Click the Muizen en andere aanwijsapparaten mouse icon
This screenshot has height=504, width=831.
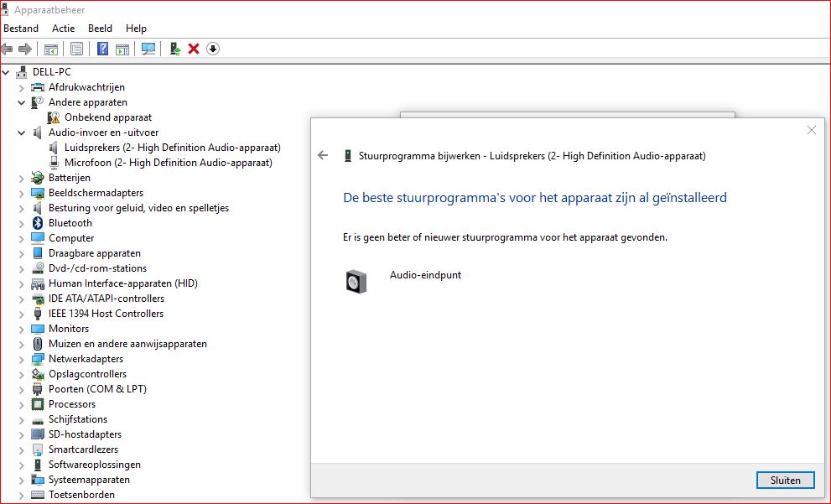(38, 344)
